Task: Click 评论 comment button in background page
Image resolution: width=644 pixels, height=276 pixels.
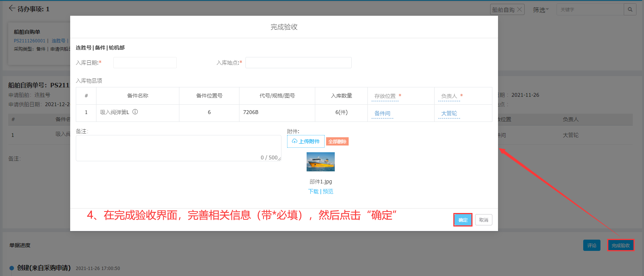Action: [592, 245]
